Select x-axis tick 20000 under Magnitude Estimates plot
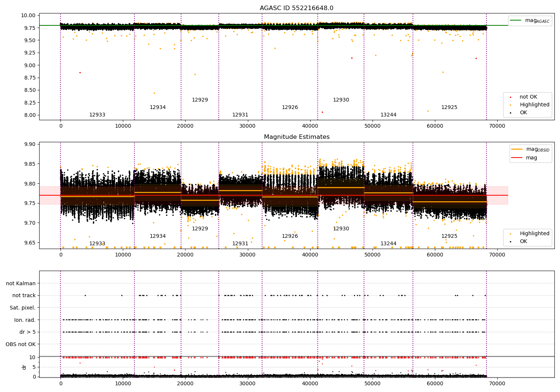Image resolution: width=560 pixels, height=392 pixels. (x=185, y=255)
